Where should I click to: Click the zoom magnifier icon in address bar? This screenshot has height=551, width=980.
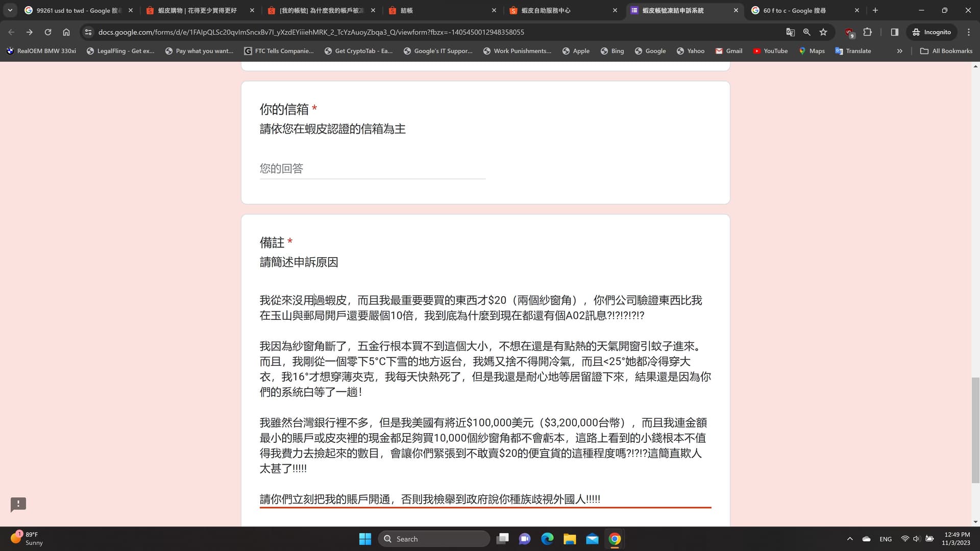(806, 32)
